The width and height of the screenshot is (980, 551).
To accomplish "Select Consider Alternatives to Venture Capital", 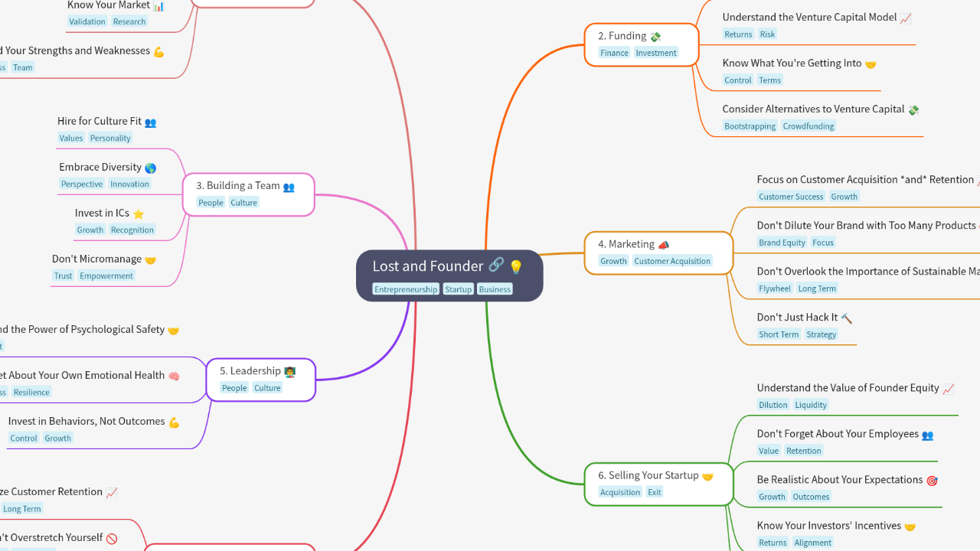I will [813, 109].
